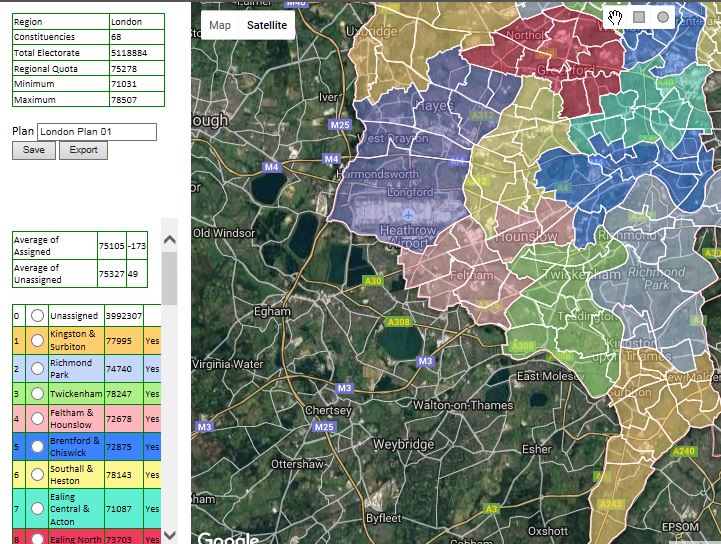Click Kingston & Surbiton electorate 77995

click(x=119, y=341)
